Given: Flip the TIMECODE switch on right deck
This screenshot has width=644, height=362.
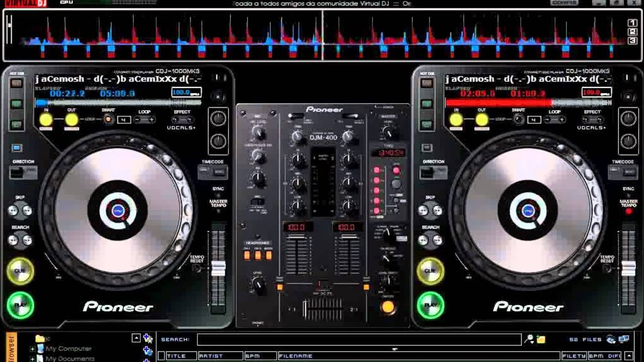Looking at the screenshot, I should (622, 172).
